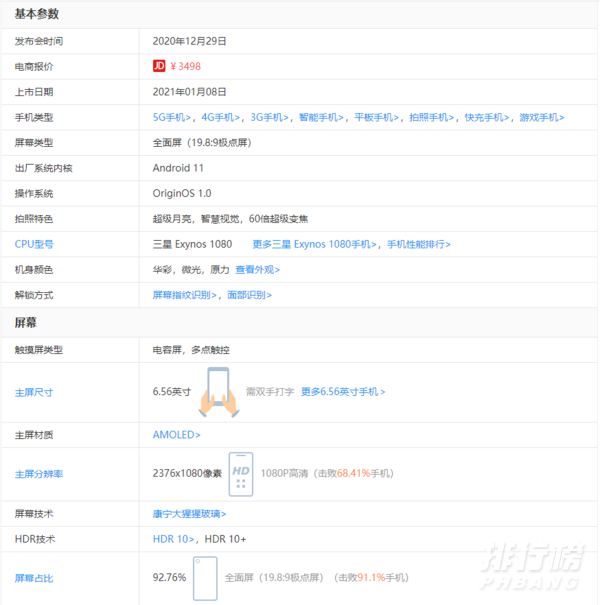Open the 3G手机 category link
This screenshot has width=600, height=605.
tap(269, 117)
